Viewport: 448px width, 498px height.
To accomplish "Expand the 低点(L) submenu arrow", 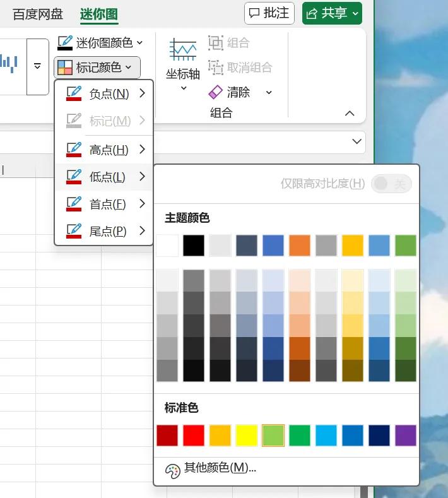I will pyautogui.click(x=142, y=176).
